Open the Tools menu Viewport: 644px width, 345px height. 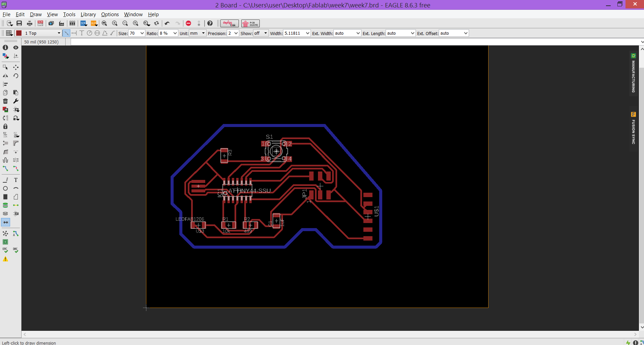(69, 14)
